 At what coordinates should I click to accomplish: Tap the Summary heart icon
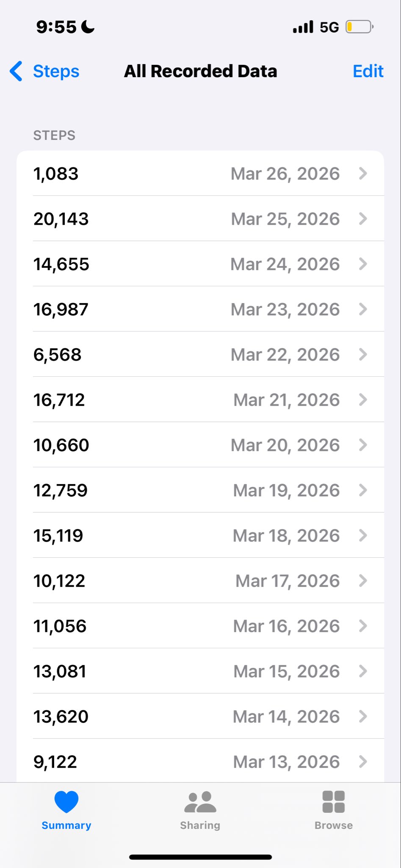[x=66, y=801]
